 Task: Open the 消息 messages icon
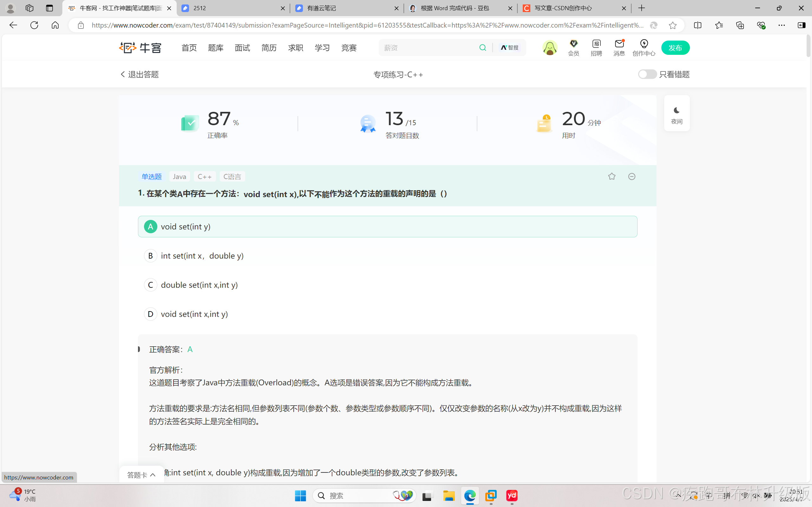(619, 48)
